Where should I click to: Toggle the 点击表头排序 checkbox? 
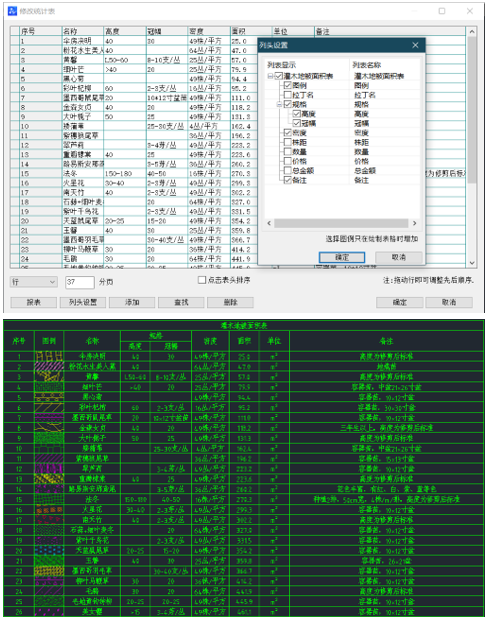tap(202, 280)
